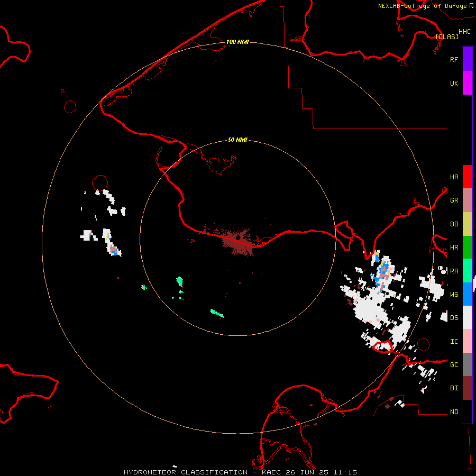Click the IC legend label
Viewport: 476px width, 476px height.
[454, 341]
